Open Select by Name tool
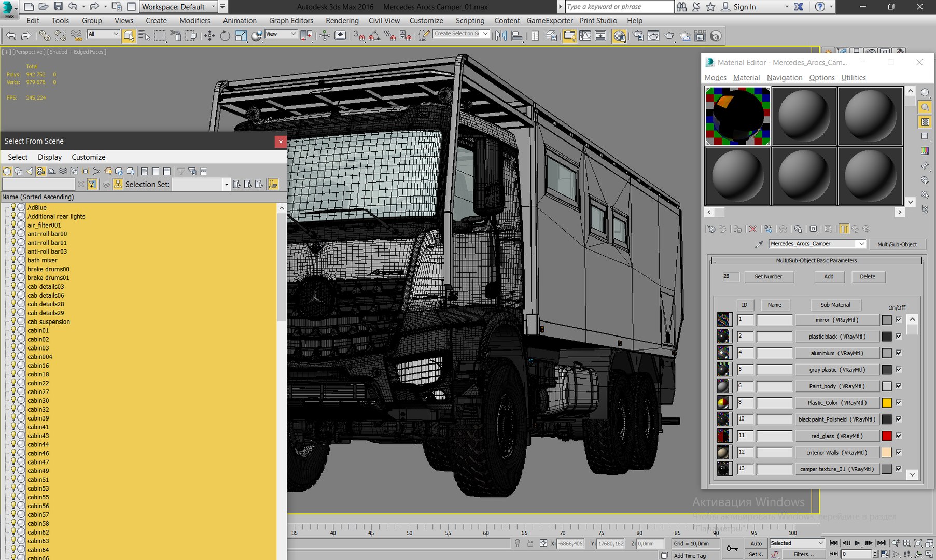 [x=145, y=36]
